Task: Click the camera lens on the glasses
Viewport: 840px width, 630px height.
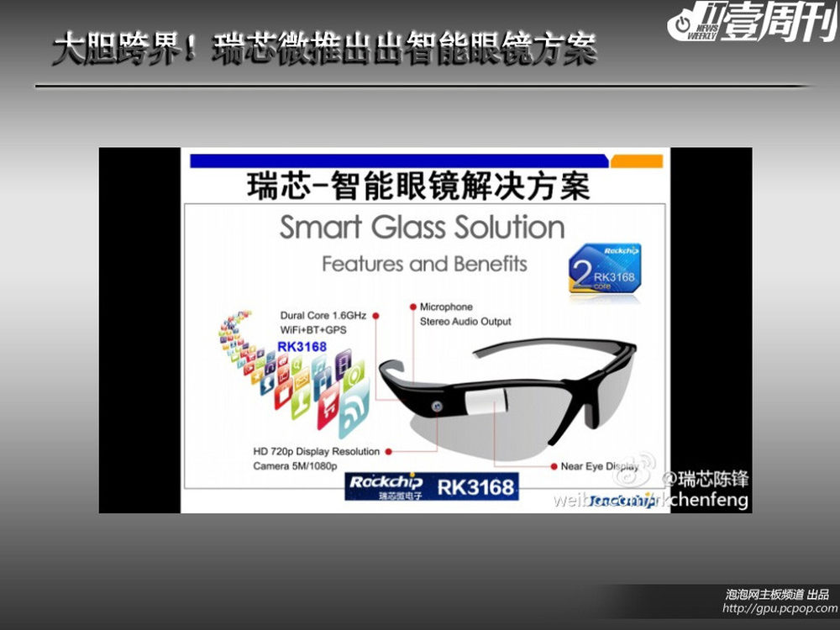Action: click(x=438, y=407)
